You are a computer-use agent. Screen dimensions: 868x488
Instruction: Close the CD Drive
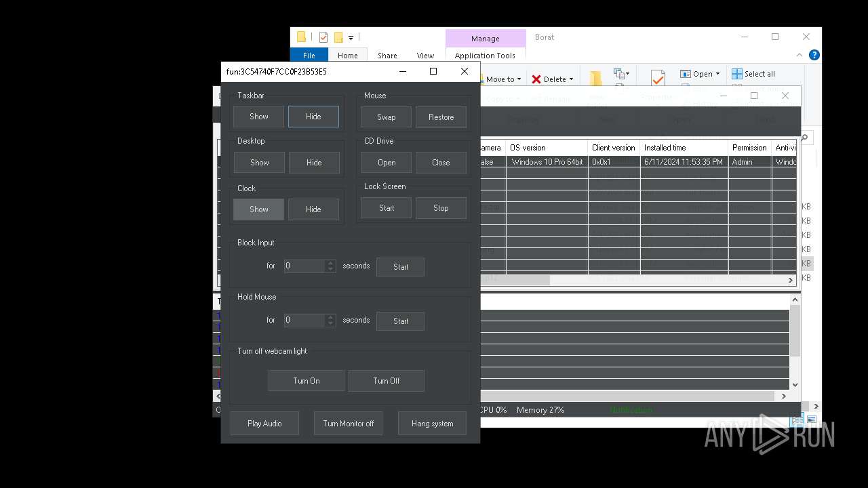coord(441,163)
